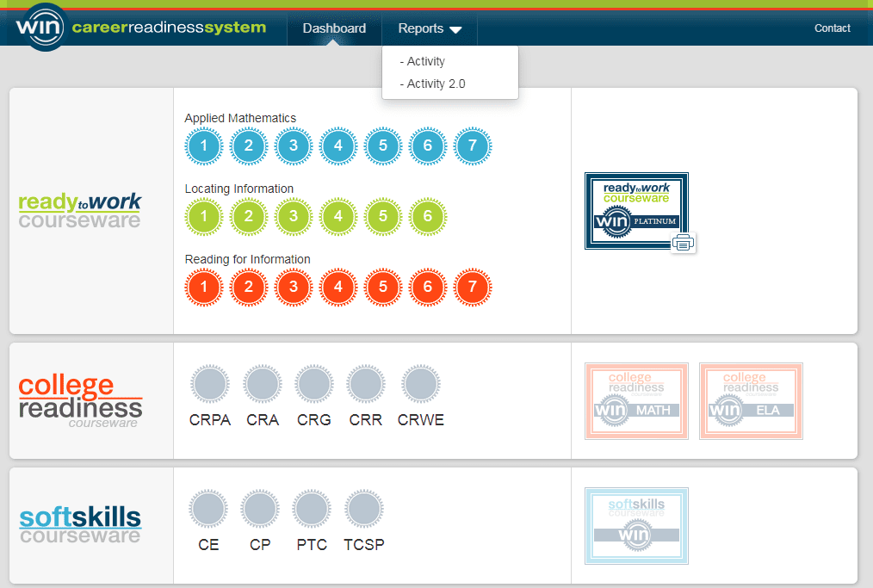Click the Contact link
Image resolution: width=873 pixels, height=588 pixels.
[832, 28]
